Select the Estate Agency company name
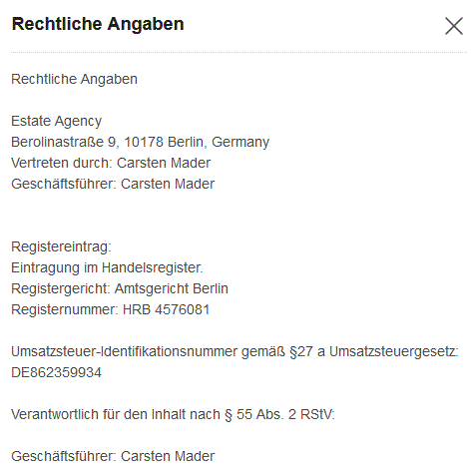Viewport: 473px width, 476px height. [x=57, y=121]
